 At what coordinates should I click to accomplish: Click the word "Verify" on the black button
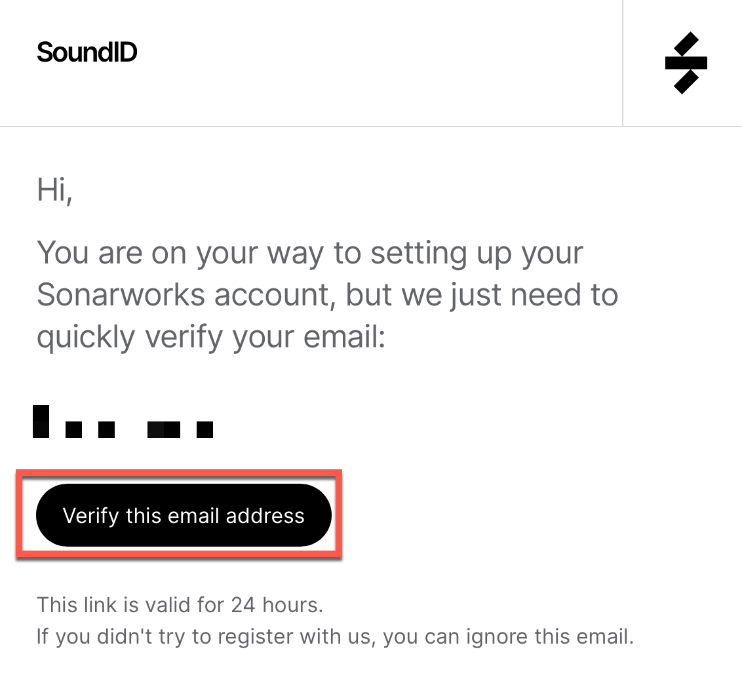[91, 516]
